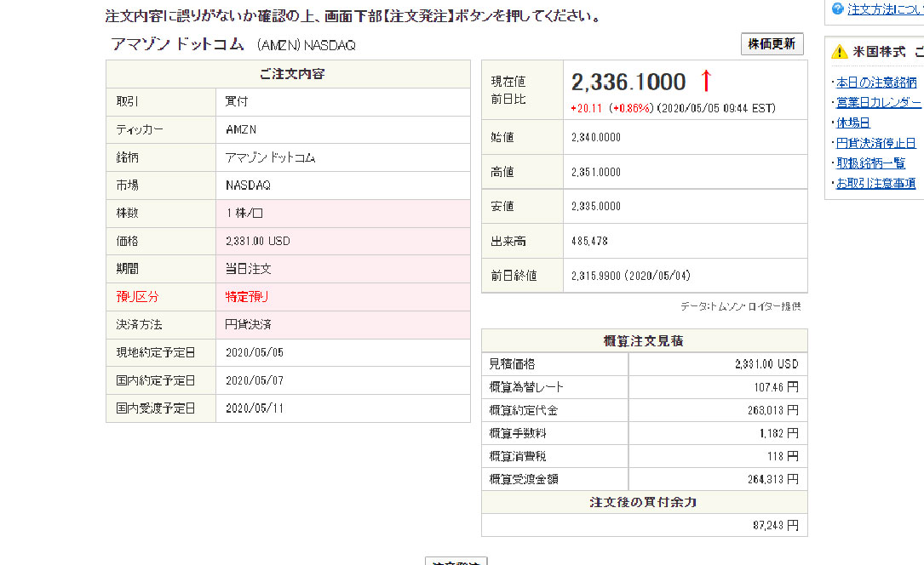
Task: Select the high price 2,351.0000
Action: [x=596, y=172]
